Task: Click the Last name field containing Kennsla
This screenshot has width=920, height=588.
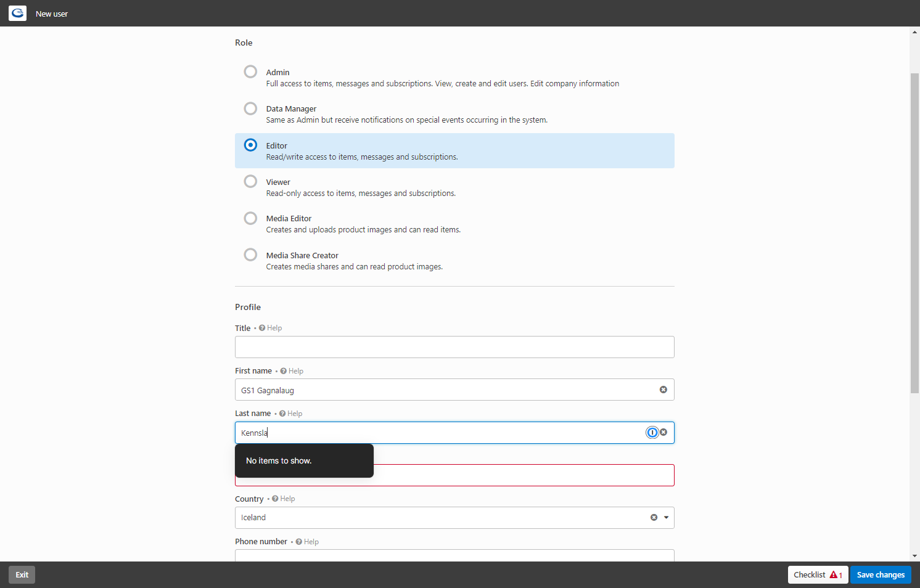Action: click(454, 433)
